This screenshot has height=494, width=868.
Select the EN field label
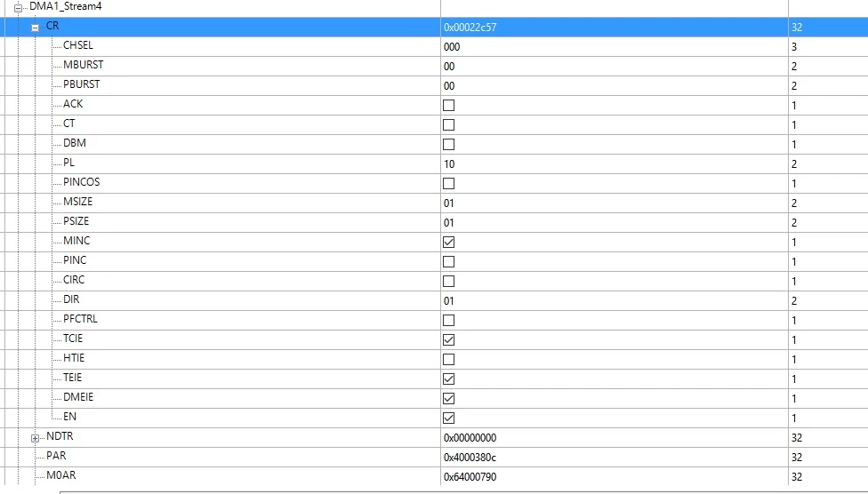click(x=69, y=417)
